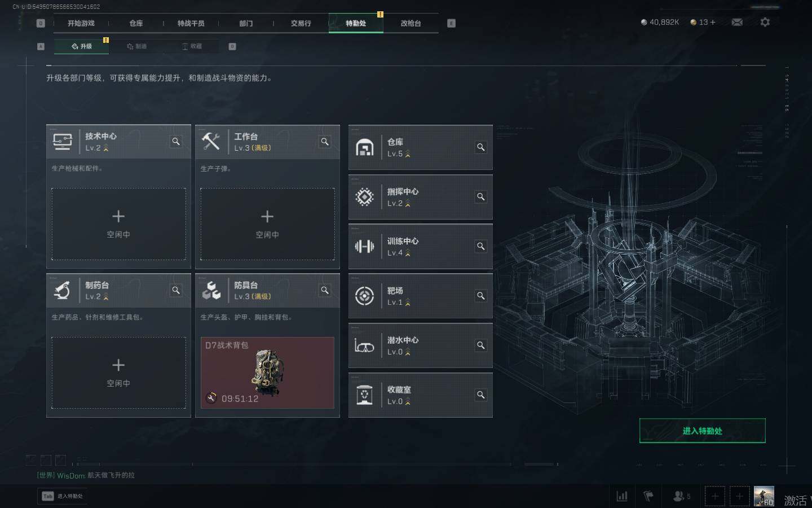Add production to 制药台 idle slot
The height and width of the screenshot is (508, 812).
pos(118,373)
